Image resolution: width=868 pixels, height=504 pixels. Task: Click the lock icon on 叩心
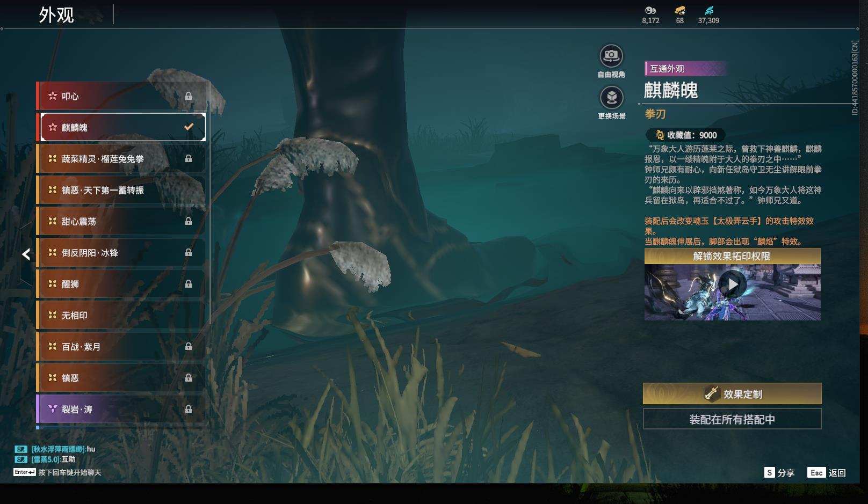click(189, 96)
